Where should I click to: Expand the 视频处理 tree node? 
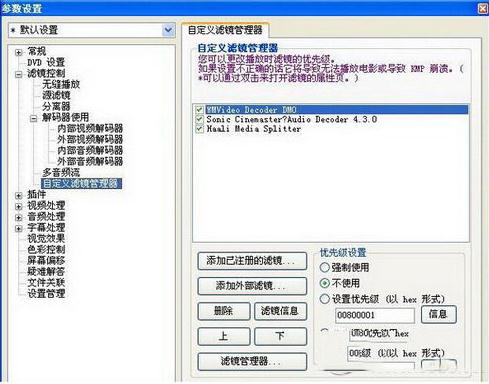point(19,206)
